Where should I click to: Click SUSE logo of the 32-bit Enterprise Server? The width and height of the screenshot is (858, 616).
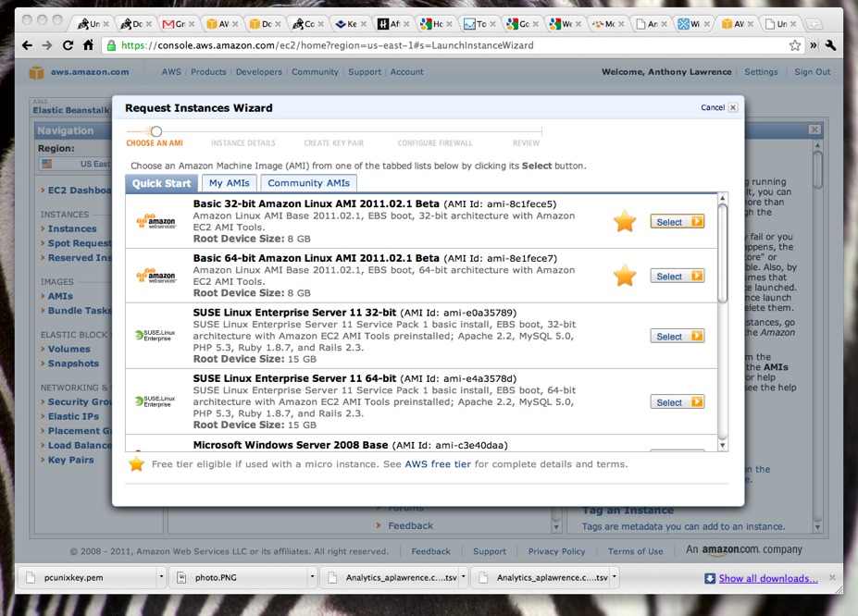point(155,335)
